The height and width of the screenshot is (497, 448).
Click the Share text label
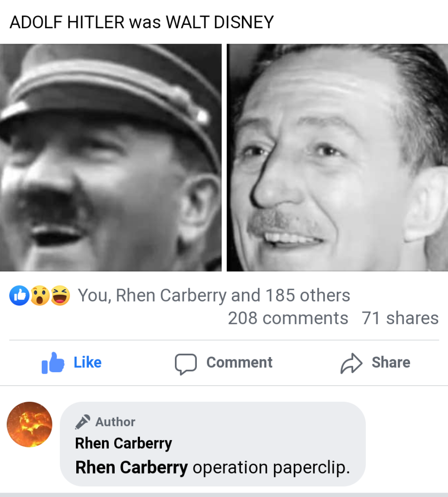point(391,362)
